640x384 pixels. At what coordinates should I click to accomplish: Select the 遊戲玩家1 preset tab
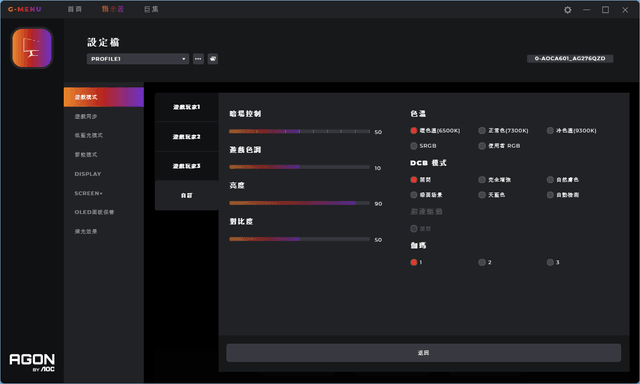pyautogui.click(x=187, y=107)
